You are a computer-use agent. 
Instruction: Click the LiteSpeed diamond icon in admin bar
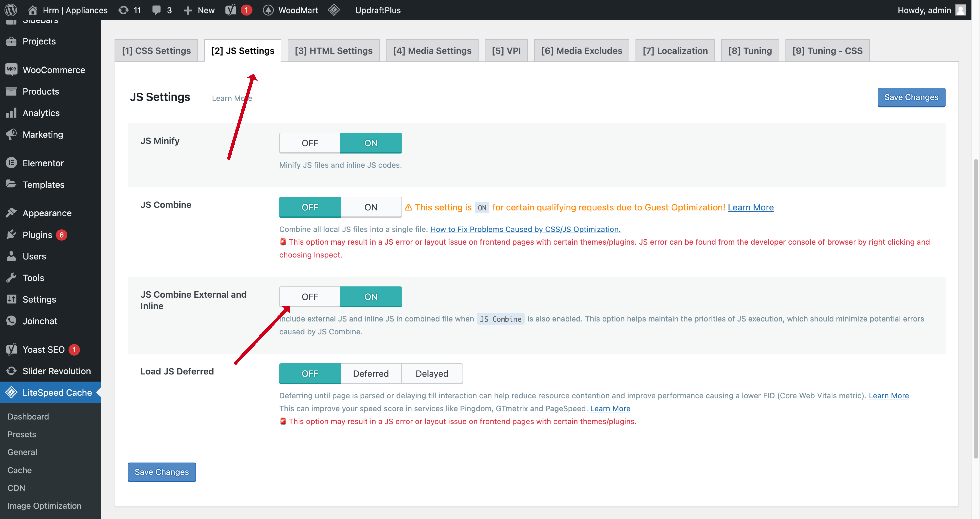(x=334, y=10)
